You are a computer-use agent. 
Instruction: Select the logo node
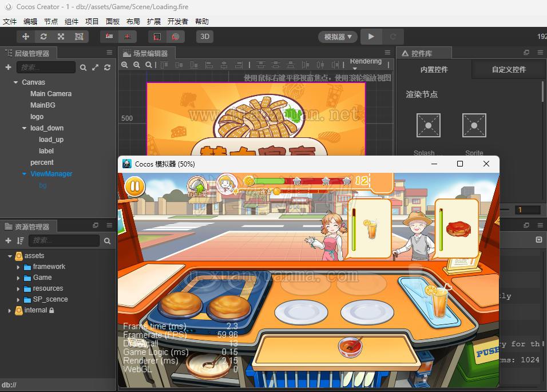coord(37,117)
